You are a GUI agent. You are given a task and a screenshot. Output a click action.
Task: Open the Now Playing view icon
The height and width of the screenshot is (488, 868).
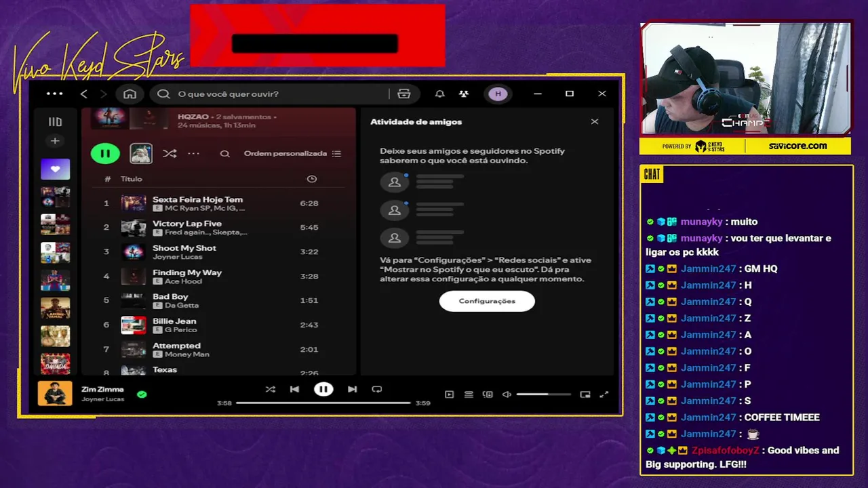pyautogui.click(x=449, y=394)
